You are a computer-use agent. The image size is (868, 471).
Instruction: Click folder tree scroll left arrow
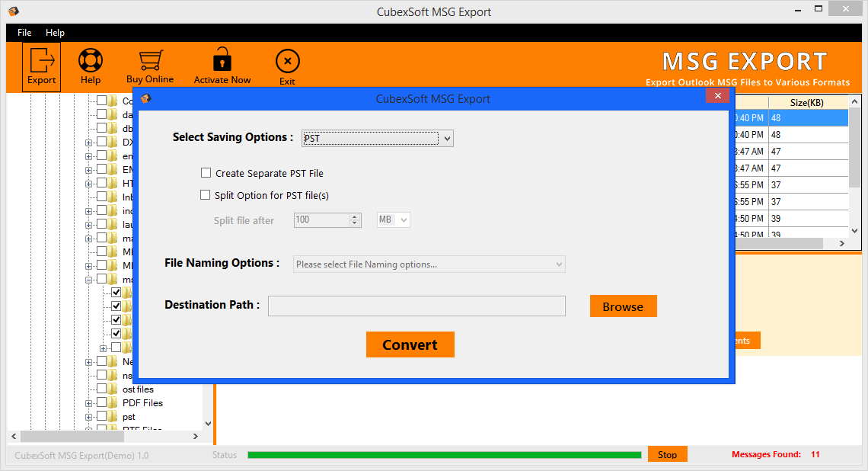pos(14,436)
